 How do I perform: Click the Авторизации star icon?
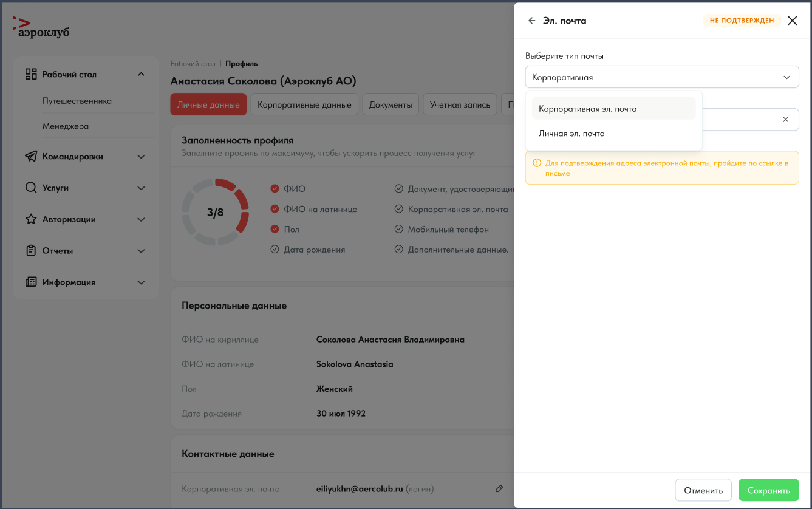coord(31,219)
